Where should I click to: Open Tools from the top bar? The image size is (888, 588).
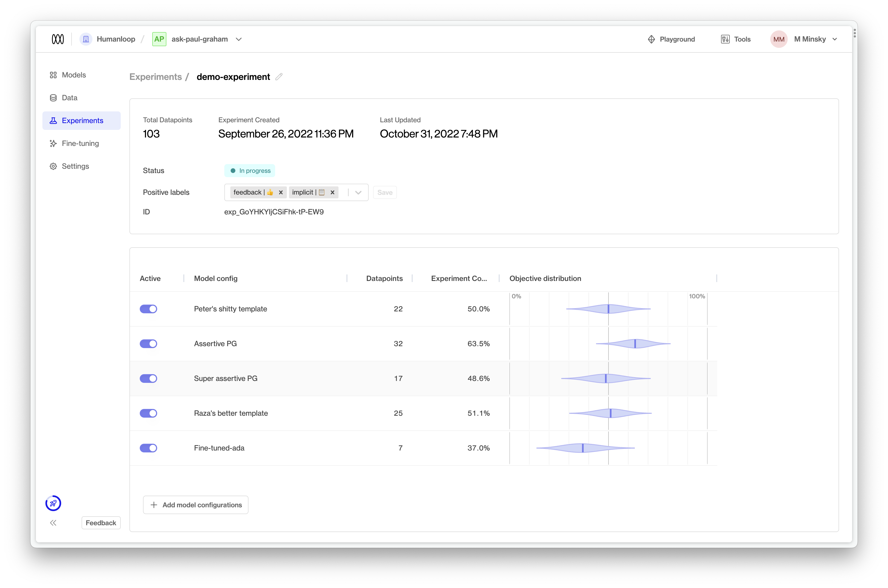(x=736, y=39)
